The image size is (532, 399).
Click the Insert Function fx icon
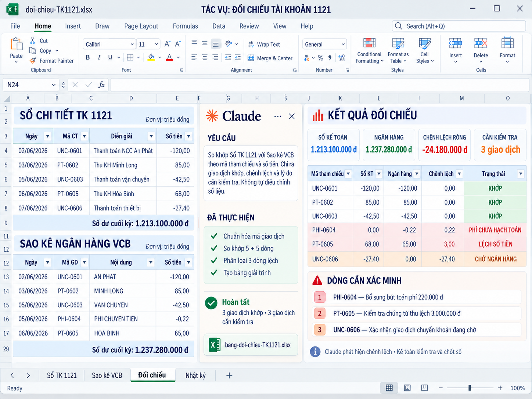[x=102, y=85]
